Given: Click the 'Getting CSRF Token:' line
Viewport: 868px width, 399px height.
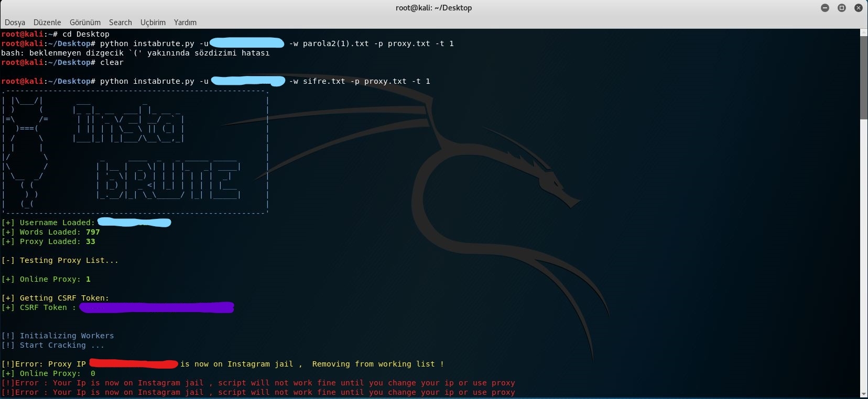Looking at the screenshot, I should click(x=55, y=298).
